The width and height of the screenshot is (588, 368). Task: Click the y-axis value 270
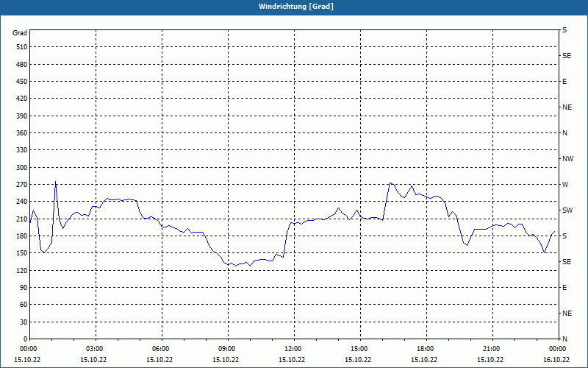[22, 185]
